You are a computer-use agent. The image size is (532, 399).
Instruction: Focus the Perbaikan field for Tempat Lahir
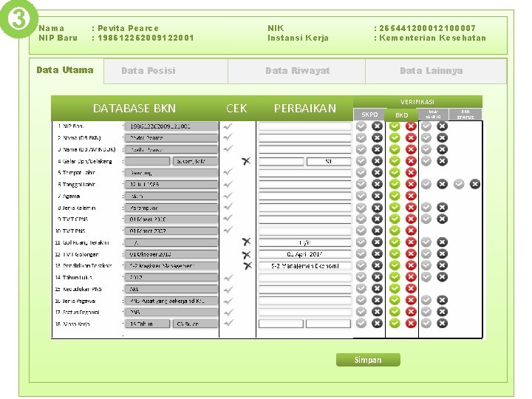(304, 173)
